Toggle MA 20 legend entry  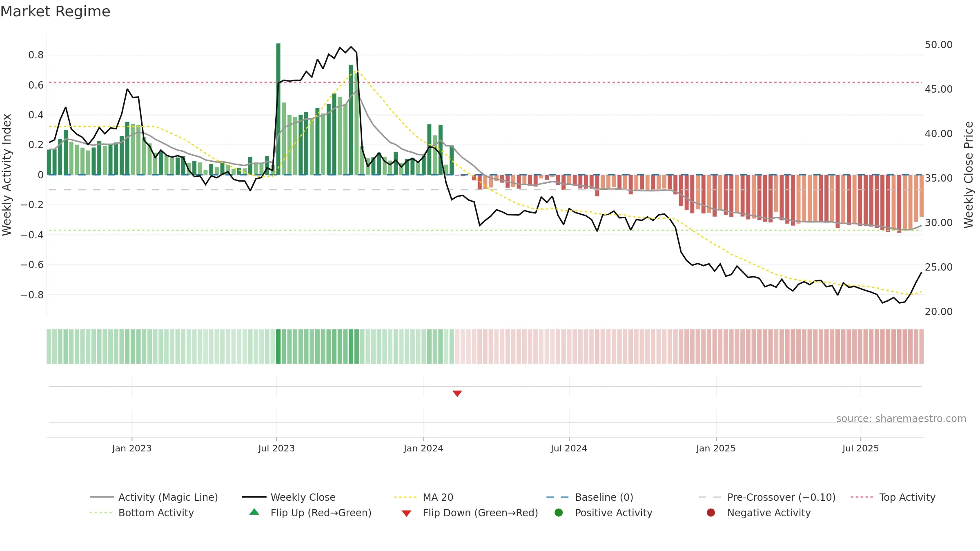[423, 497]
